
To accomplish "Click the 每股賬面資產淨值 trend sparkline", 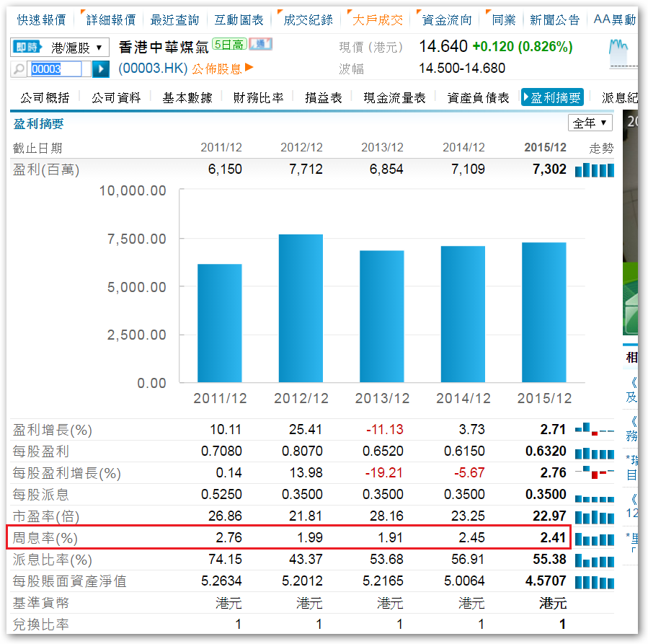I will coord(594,582).
